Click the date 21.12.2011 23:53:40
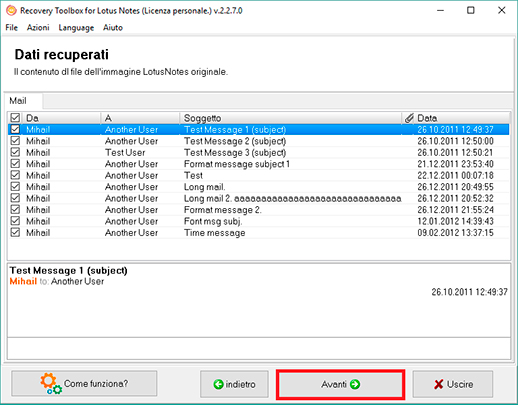518x405 pixels. click(x=455, y=164)
